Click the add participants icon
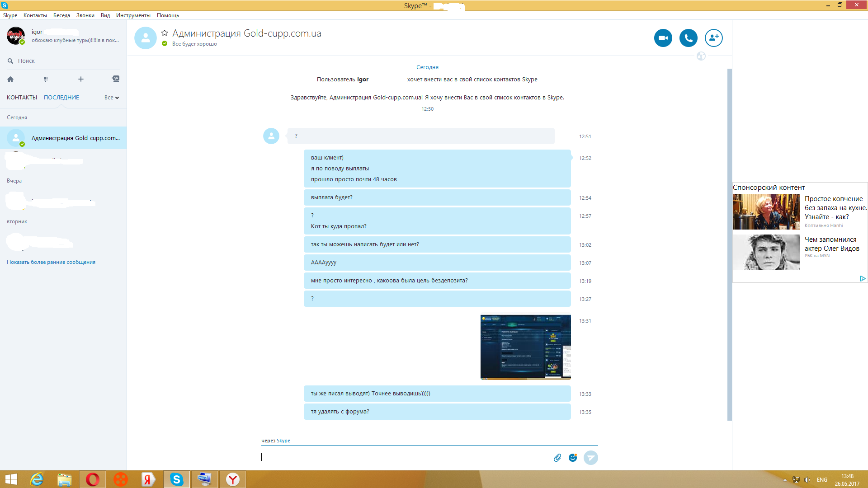Viewport: 868px width, 488px height. (x=713, y=38)
